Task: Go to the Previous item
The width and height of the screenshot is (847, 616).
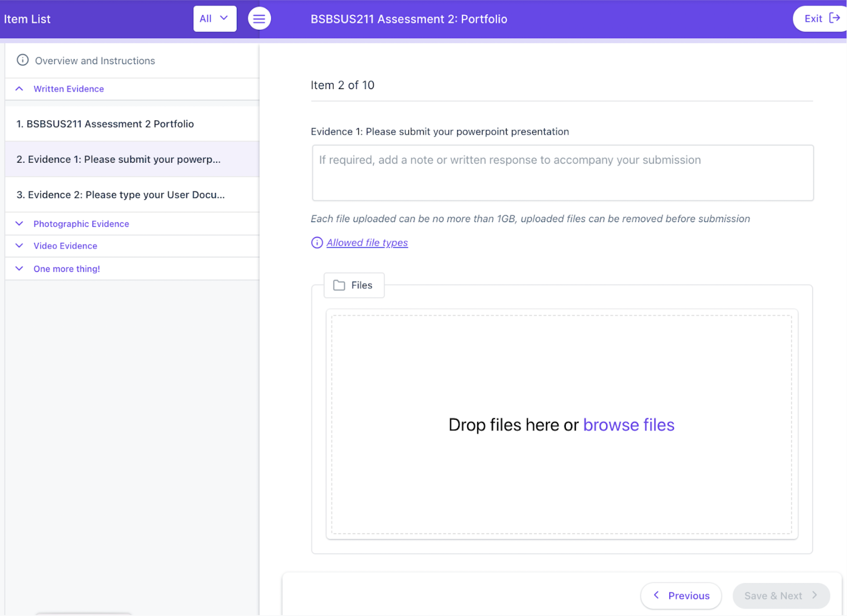Action: point(681,596)
